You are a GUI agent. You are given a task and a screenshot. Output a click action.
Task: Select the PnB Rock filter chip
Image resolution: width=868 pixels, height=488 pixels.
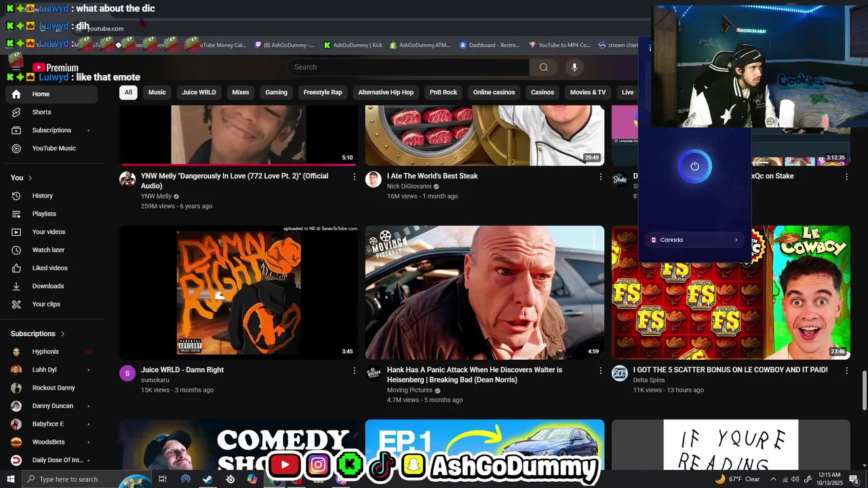click(443, 92)
